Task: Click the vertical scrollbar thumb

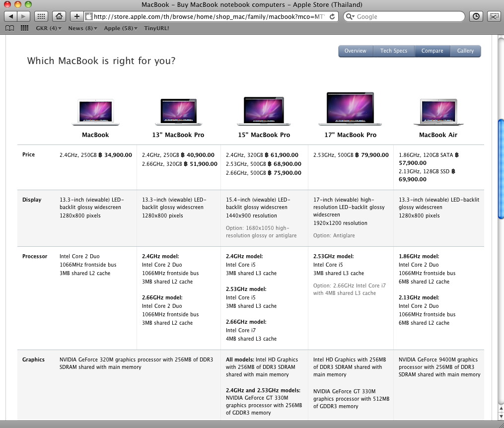Action: coord(501,169)
